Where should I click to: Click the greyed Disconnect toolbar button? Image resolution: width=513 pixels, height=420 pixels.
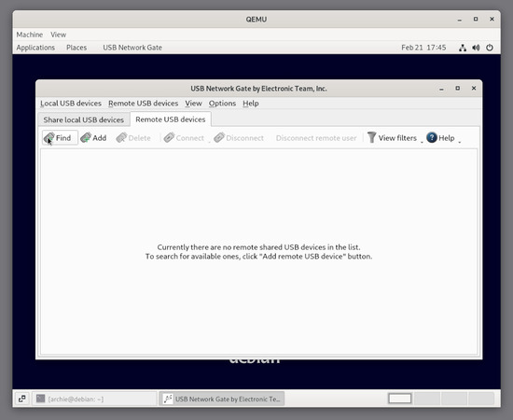point(239,138)
